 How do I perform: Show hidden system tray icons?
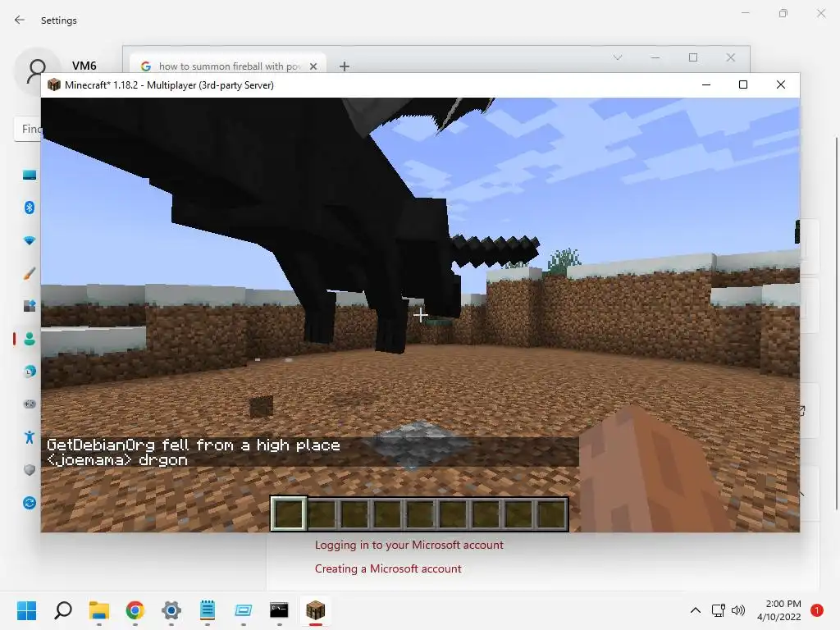pyautogui.click(x=696, y=610)
